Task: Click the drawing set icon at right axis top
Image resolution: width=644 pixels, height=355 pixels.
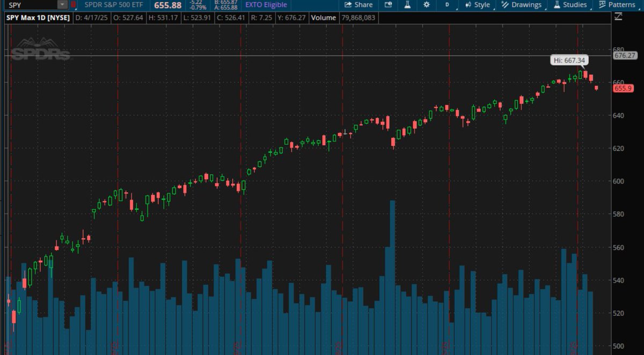Action: (x=618, y=17)
